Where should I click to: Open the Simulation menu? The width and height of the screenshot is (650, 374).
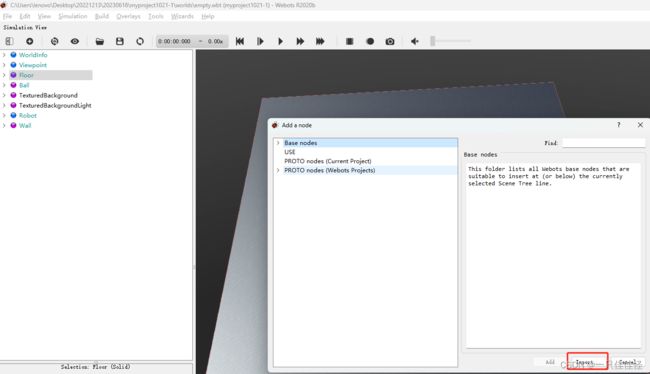point(73,16)
